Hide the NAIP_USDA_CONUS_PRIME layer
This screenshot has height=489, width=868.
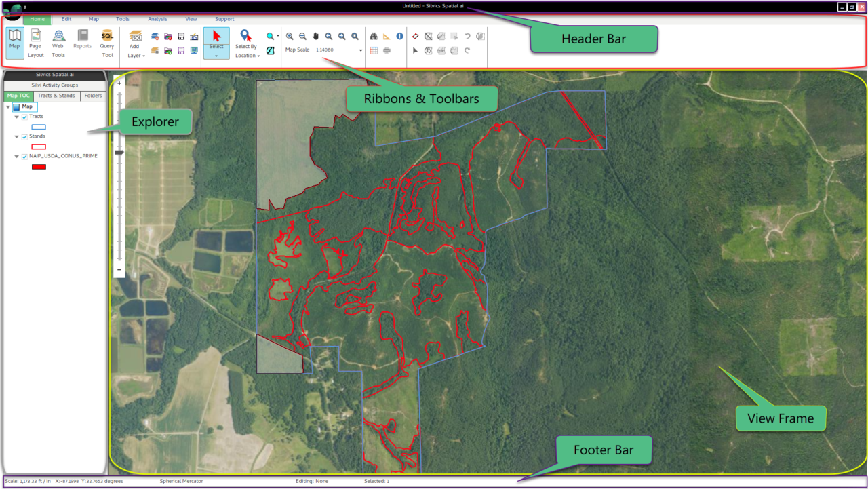(25, 156)
